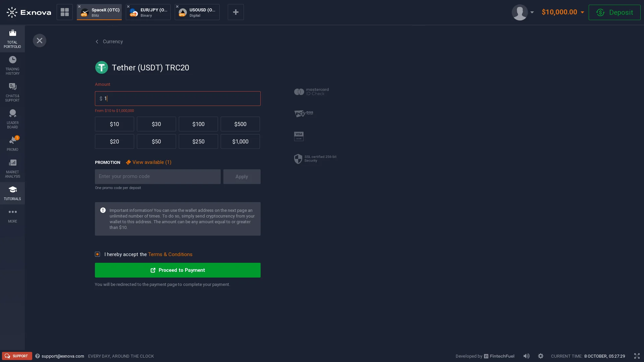Add a new asset tab
The width and height of the screenshot is (644, 362).
236,12
